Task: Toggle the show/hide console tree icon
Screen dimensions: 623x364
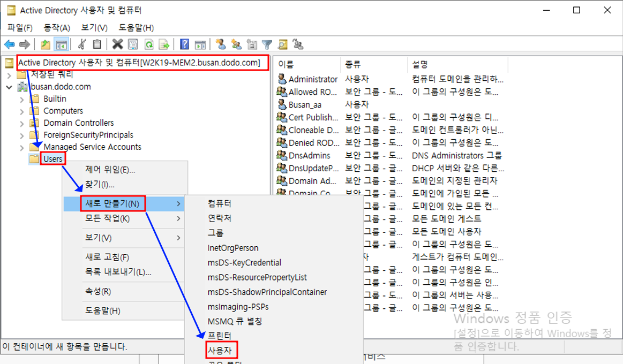Action: 61,44
